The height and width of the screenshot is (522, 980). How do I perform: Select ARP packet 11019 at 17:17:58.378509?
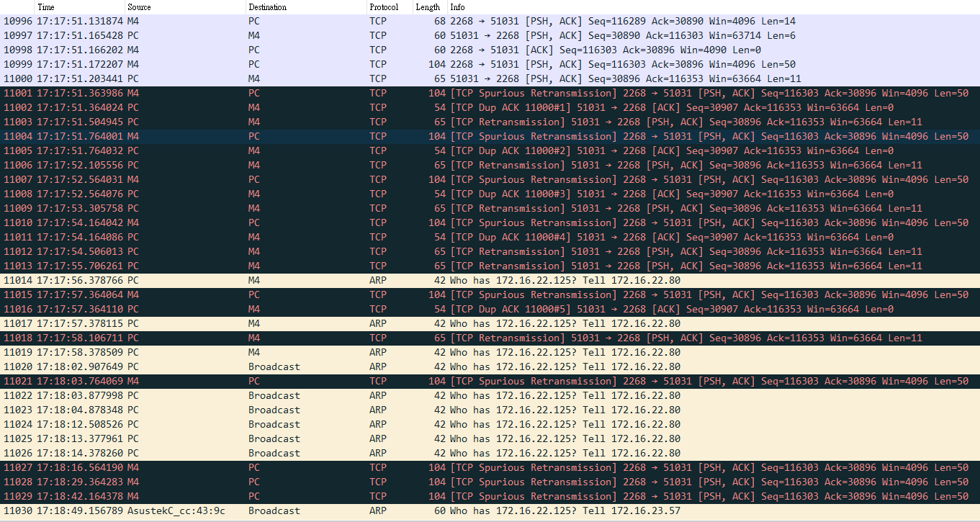coord(490,353)
